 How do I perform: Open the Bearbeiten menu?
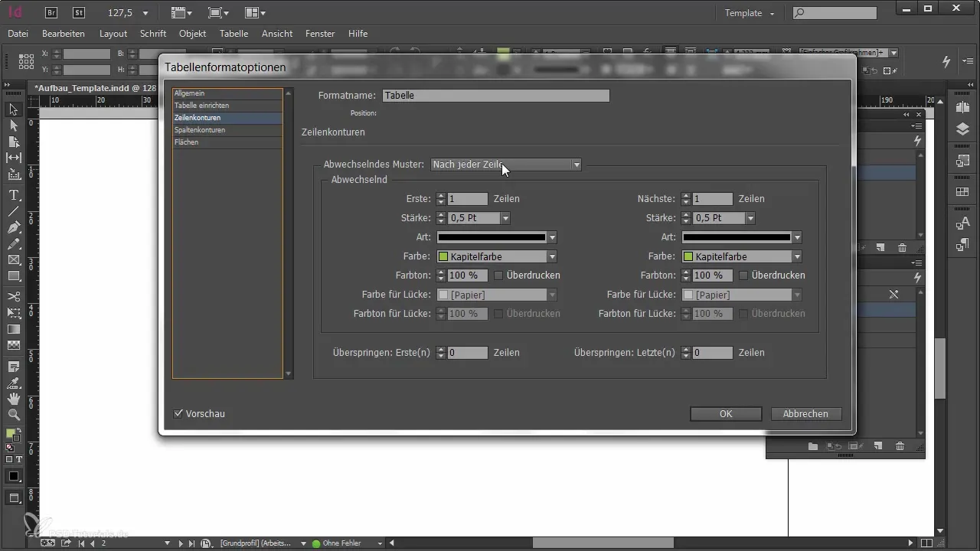[64, 34]
